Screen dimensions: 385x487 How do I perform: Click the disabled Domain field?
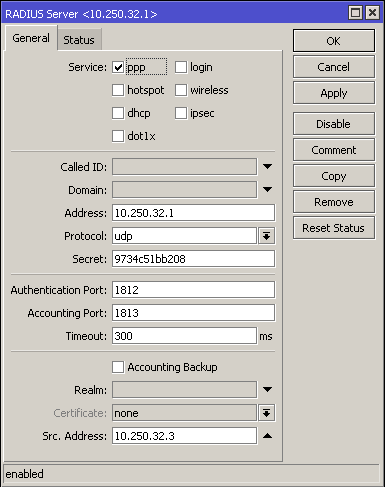tap(184, 190)
